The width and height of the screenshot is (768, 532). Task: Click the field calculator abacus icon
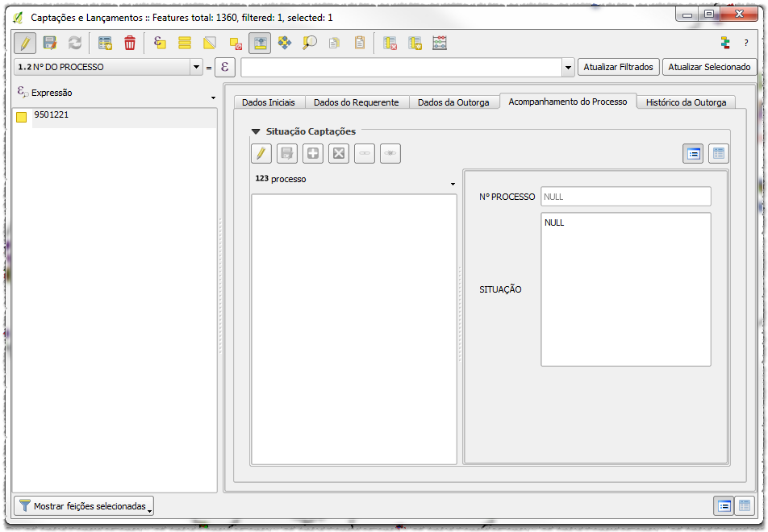pos(440,44)
